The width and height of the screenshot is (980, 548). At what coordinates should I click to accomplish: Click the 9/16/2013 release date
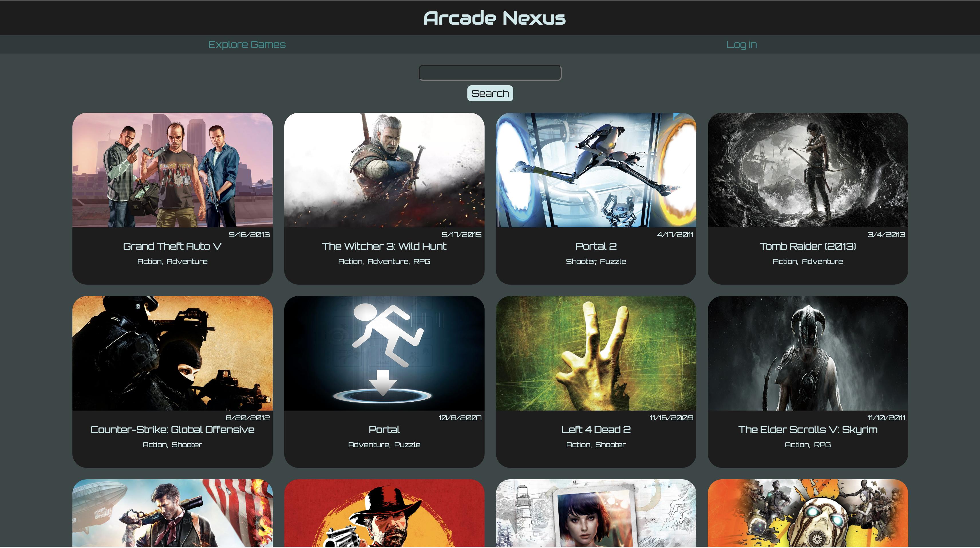[x=249, y=234]
